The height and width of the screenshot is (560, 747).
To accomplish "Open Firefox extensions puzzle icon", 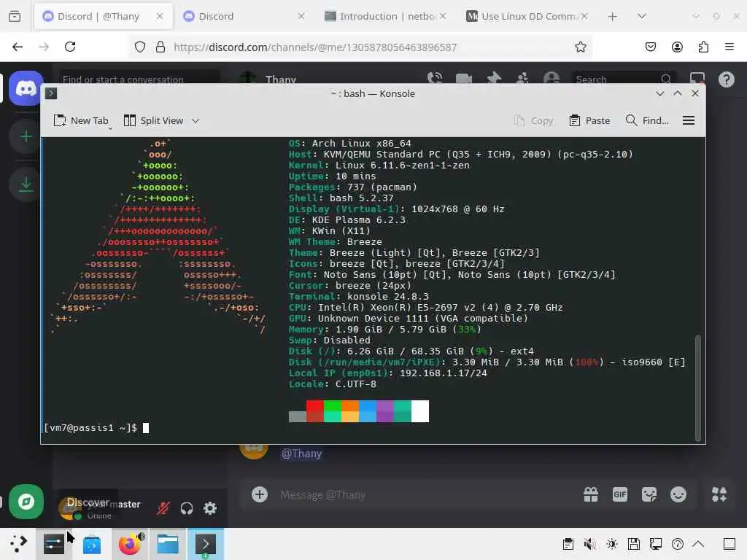I will tap(703, 47).
